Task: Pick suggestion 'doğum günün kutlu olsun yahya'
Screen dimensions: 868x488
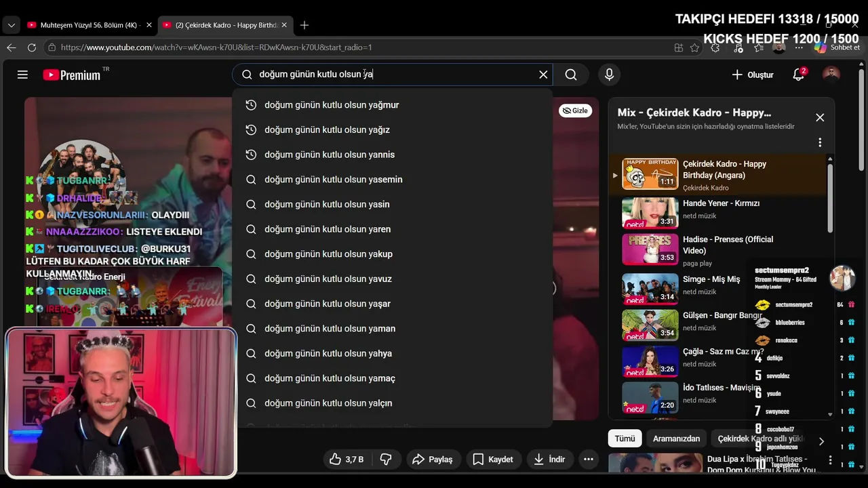Action: (393, 353)
